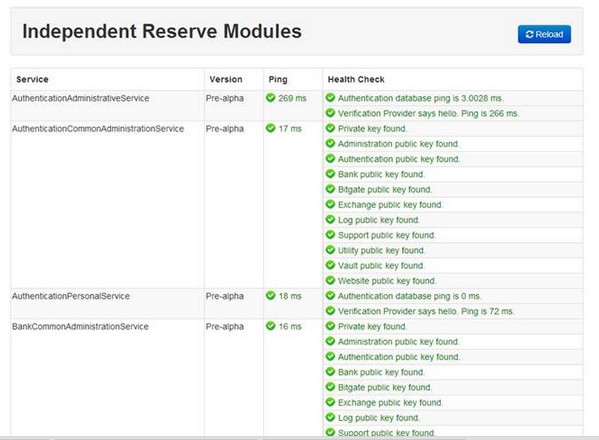Click the green check icon beside 18 ms
Screen dimensions: 599x440
pyautogui.click(x=270, y=296)
